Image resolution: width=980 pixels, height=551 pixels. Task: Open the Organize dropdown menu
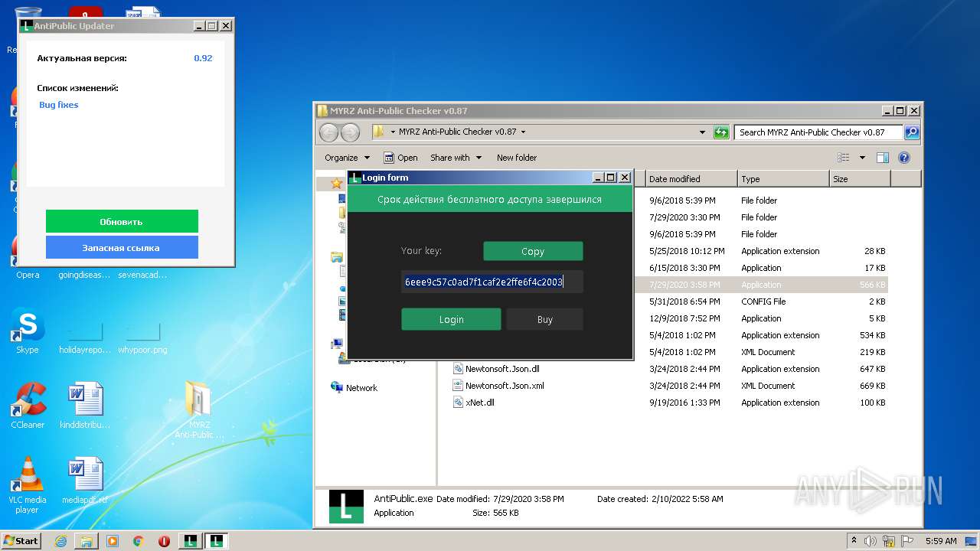tap(347, 158)
